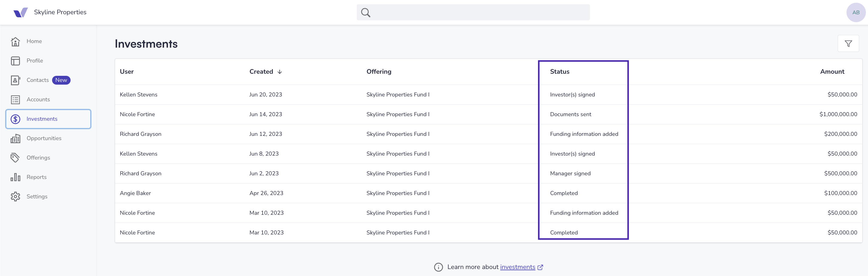The height and width of the screenshot is (276, 868).
Task: Click the $1,000,000.00 amount
Action: click(x=838, y=114)
